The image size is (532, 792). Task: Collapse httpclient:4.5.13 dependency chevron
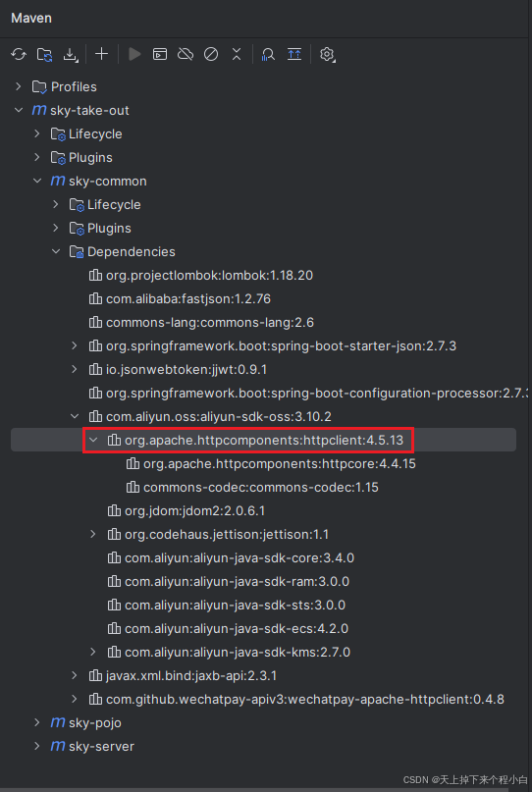point(93,440)
